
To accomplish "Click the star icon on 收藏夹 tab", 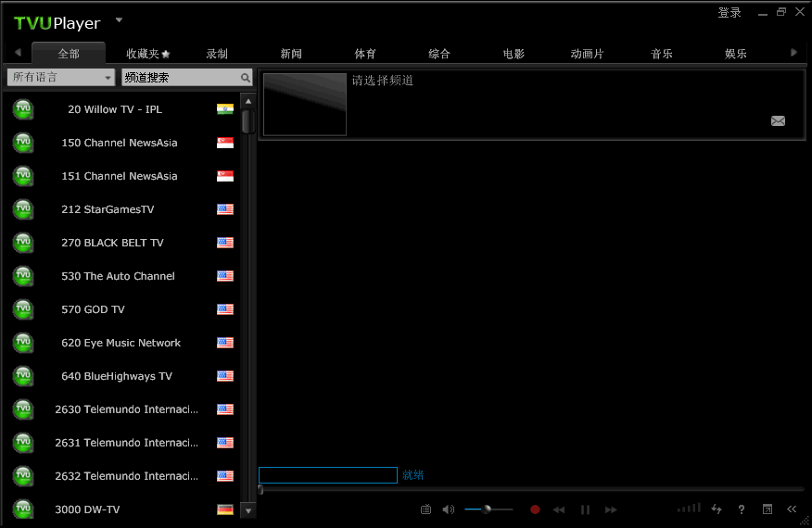I will coord(166,54).
